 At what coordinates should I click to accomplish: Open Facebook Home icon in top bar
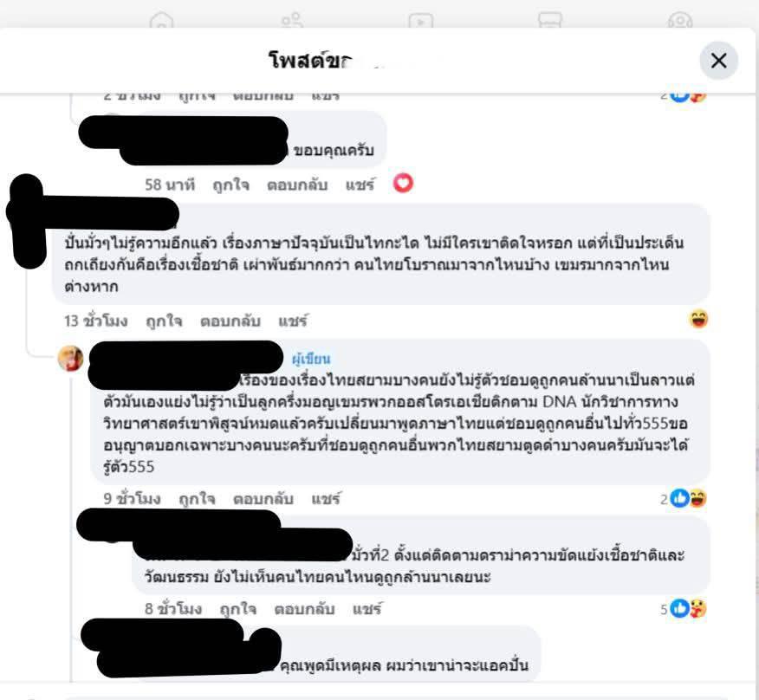[162, 20]
